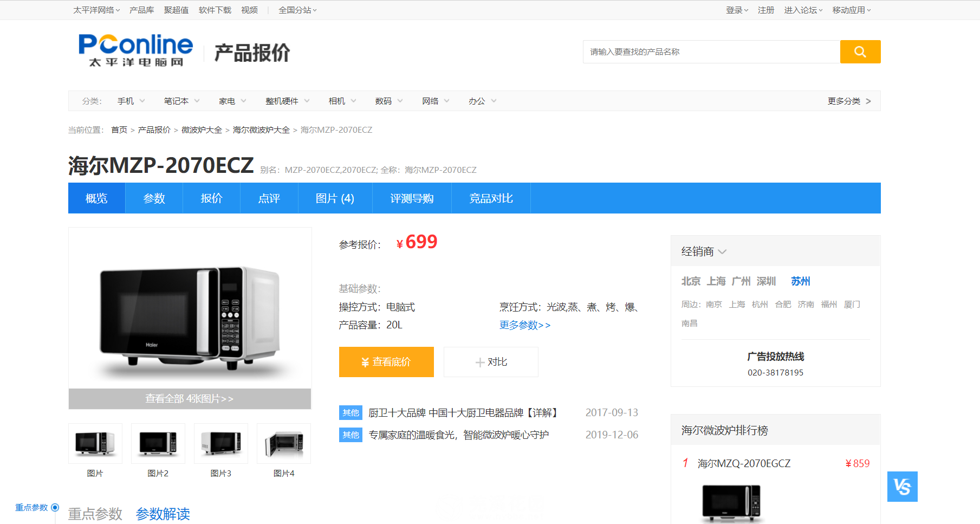Open the 评测导购 tab

(412, 198)
